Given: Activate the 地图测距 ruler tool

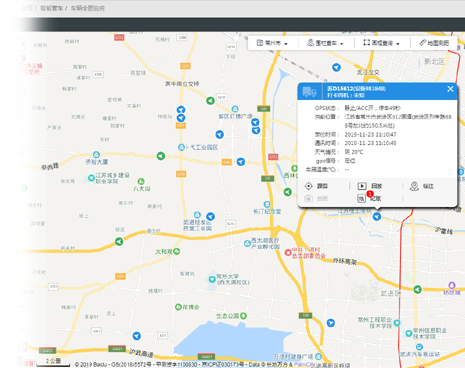Looking at the screenshot, I should click(434, 43).
